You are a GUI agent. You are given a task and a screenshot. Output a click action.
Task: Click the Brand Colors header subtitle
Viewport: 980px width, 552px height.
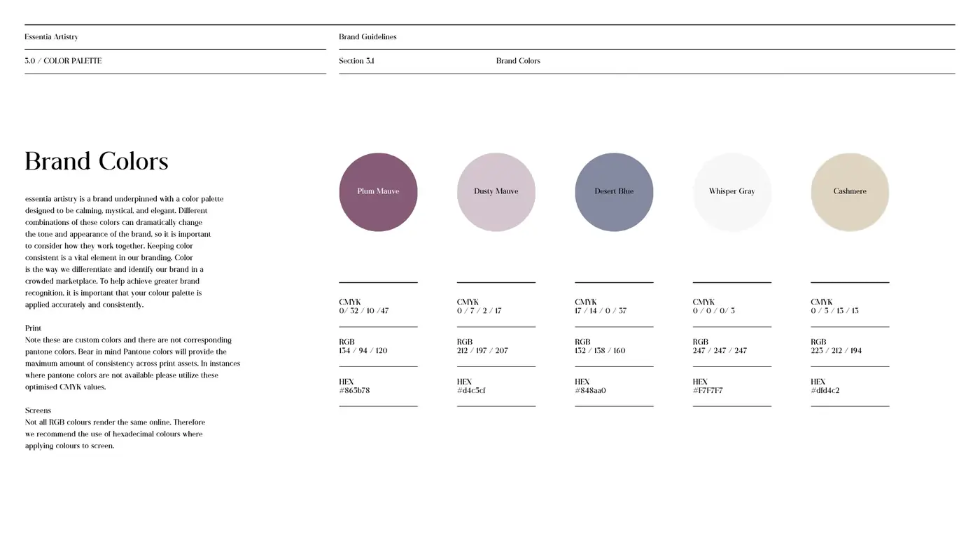coord(518,61)
